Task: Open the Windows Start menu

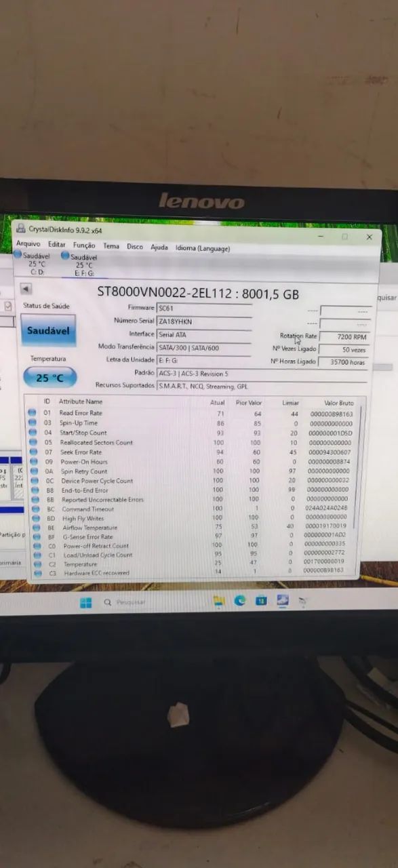Action: pyautogui.click(x=86, y=602)
